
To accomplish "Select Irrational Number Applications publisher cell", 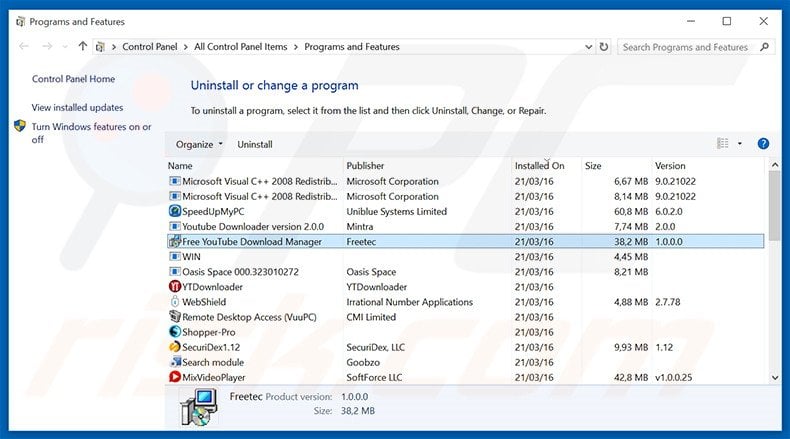I will pos(410,302).
